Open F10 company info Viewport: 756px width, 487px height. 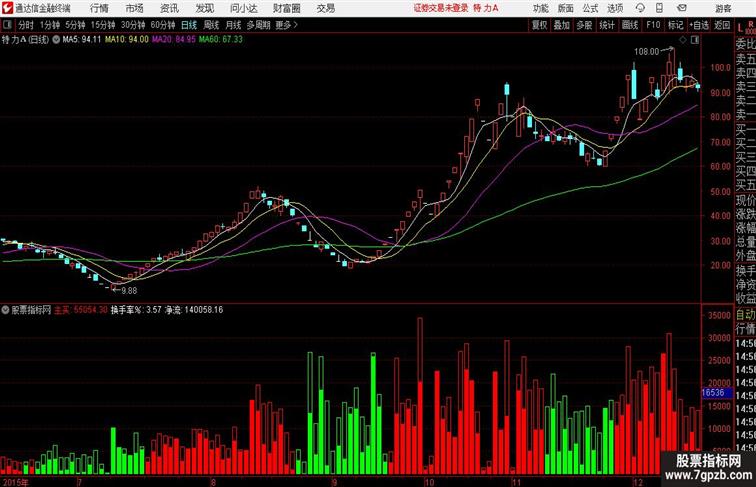(653, 25)
